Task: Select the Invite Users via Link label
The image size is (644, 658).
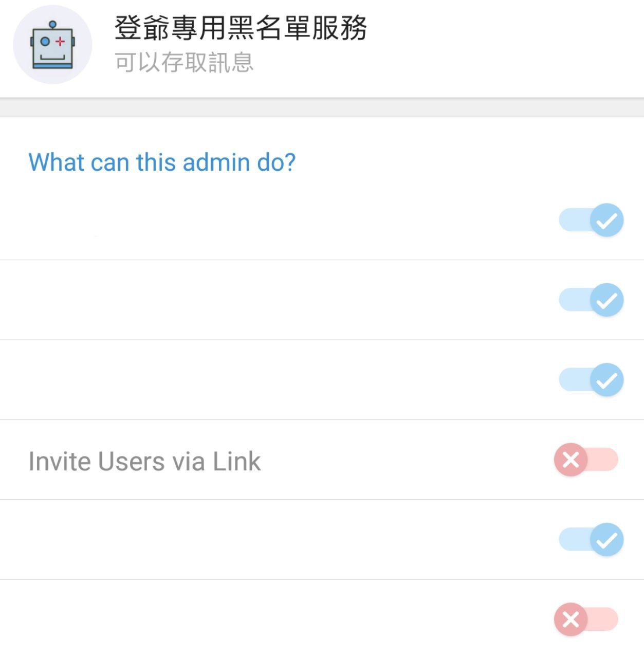Action: tap(144, 461)
